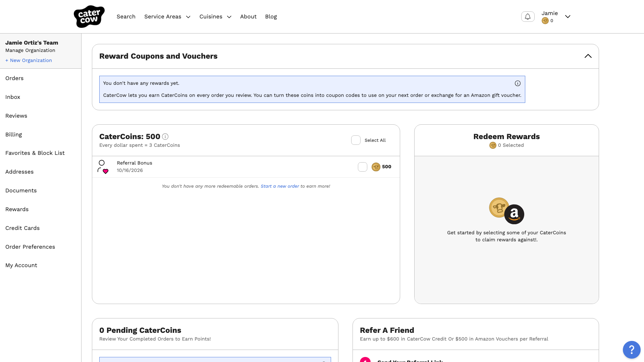
Task: Click the info icon beside CaterCoins: 500
Action: [x=165, y=136]
